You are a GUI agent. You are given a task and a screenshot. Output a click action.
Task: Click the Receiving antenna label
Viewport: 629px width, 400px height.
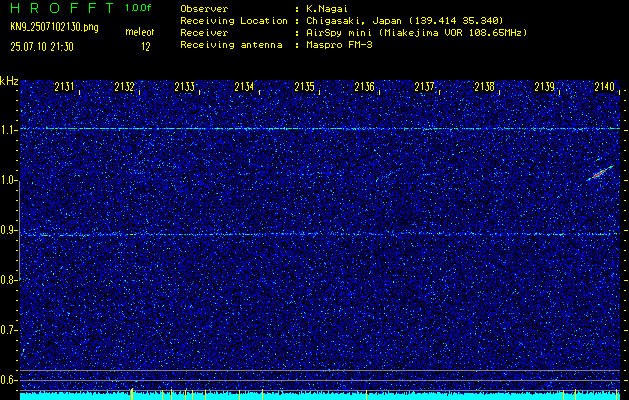(x=231, y=45)
